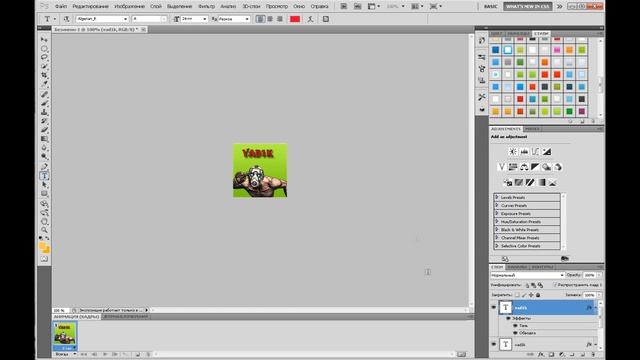The height and width of the screenshot is (360, 640).
Task: Open the Файл menu
Action: [x=61, y=6]
